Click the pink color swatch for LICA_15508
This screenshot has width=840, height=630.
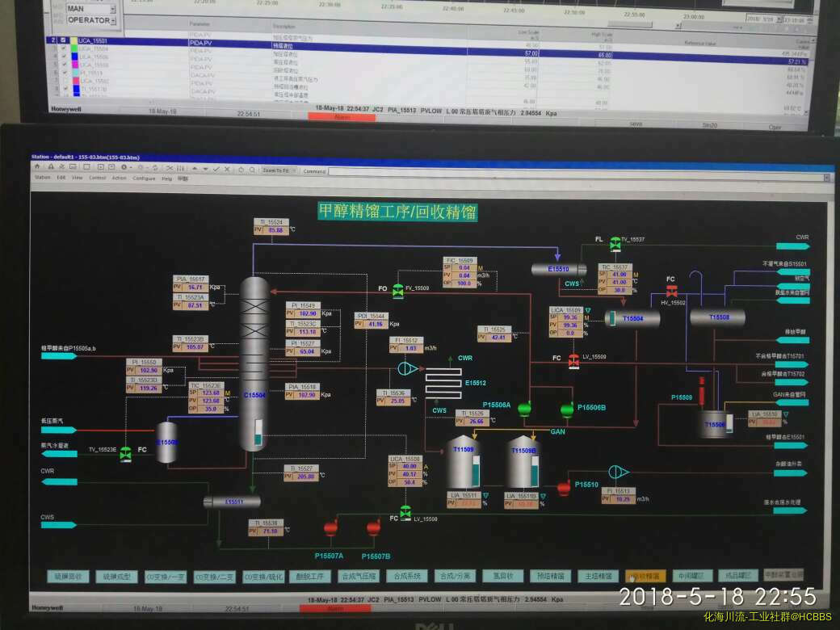click(x=74, y=65)
